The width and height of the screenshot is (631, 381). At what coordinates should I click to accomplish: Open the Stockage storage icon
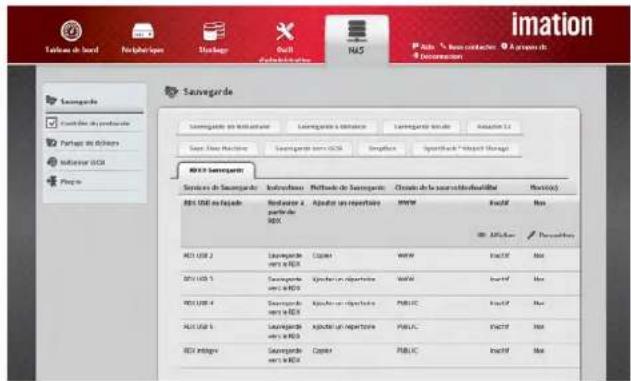point(214,31)
